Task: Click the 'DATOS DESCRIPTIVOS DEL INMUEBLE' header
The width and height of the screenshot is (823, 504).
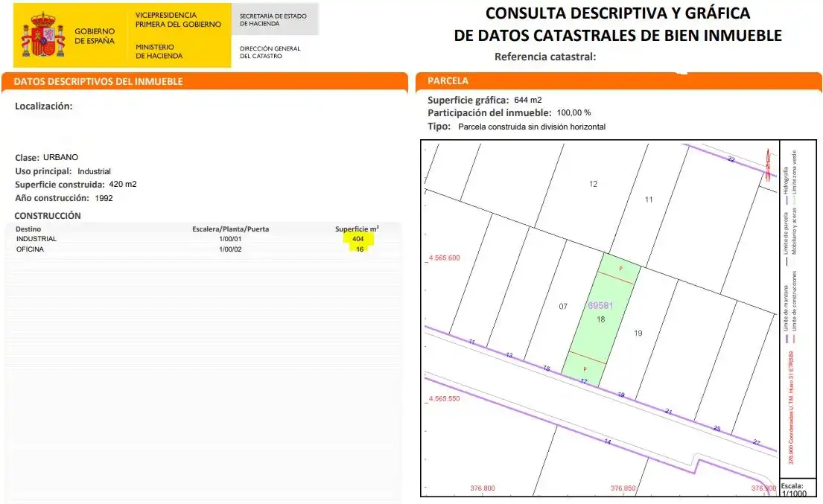Action: (98, 81)
